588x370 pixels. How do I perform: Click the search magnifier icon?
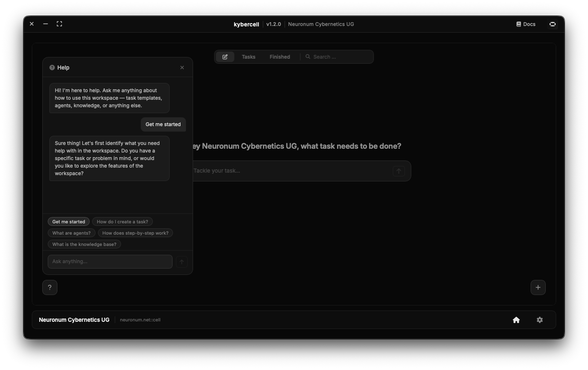pos(308,57)
